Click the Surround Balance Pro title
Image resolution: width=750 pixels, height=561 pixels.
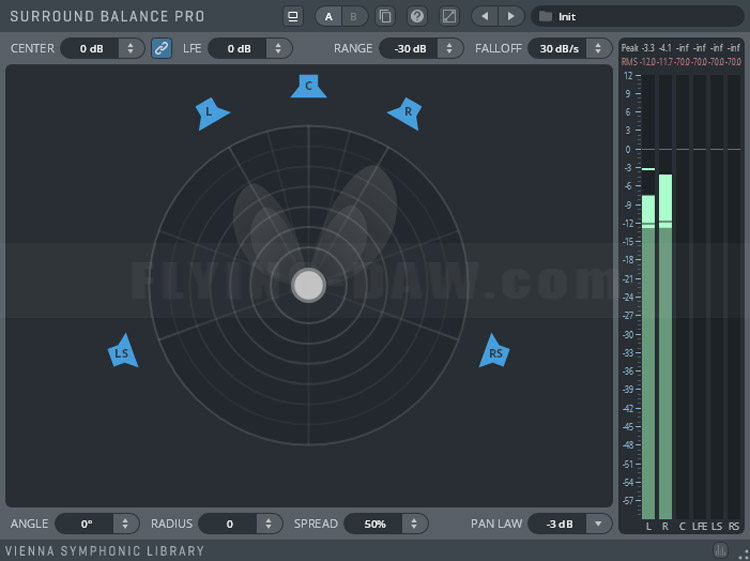[108, 16]
